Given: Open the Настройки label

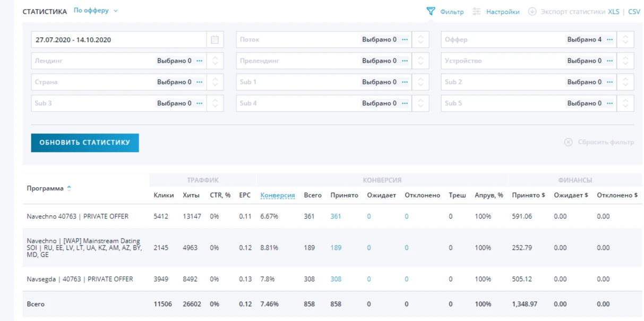Looking at the screenshot, I should click(x=503, y=12).
